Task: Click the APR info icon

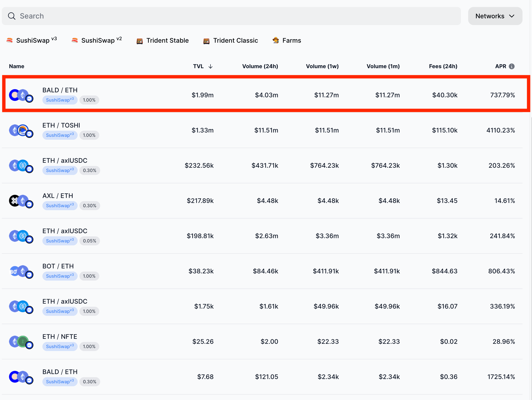Action: click(x=512, y=66)
